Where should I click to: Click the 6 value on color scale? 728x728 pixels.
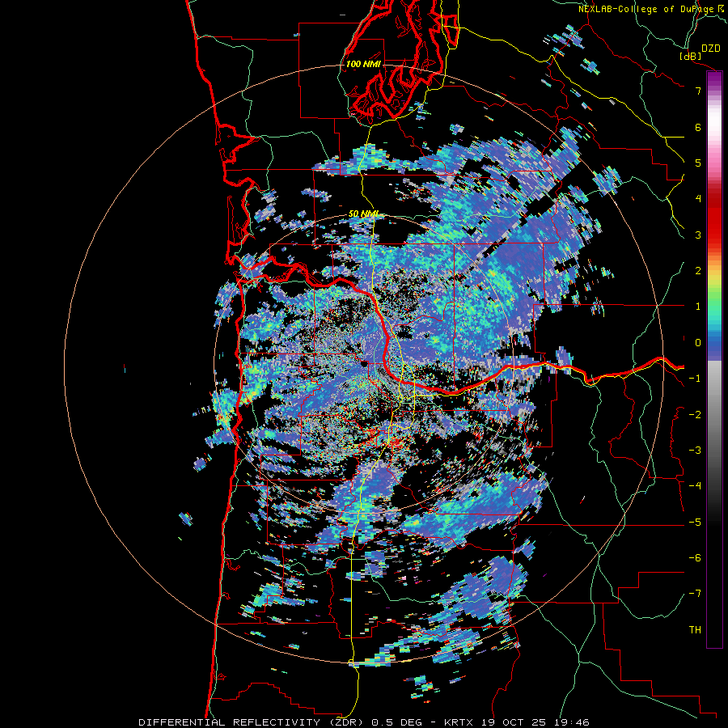698,127
